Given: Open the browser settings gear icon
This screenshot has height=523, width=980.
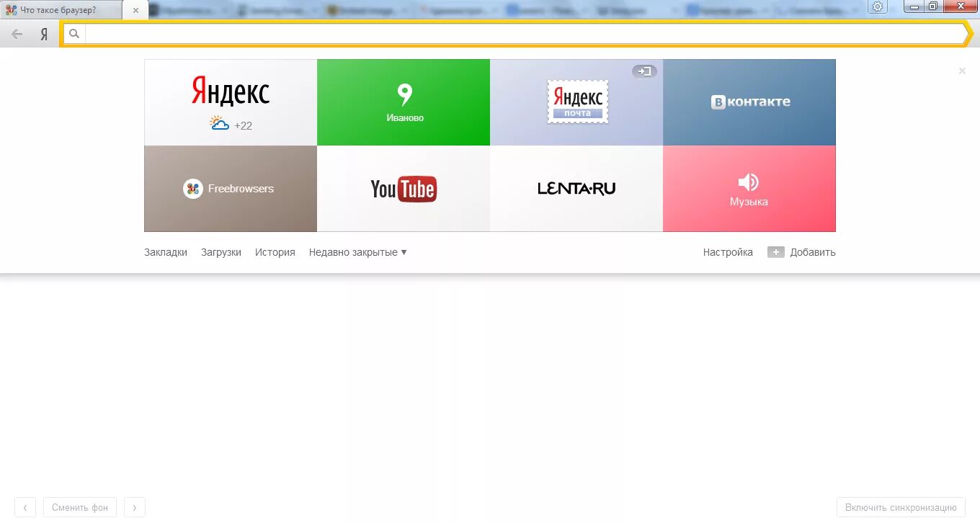Looking at the screenshot, I should point(877,6).
